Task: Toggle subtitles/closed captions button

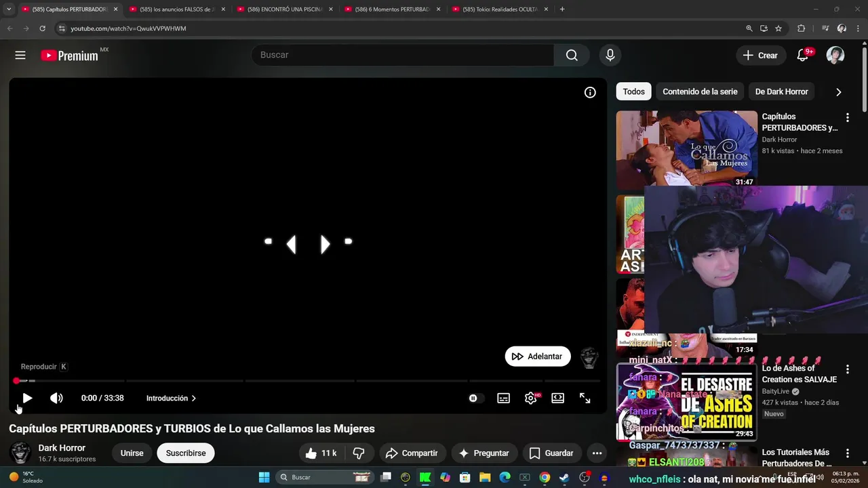Action: [503, 398]
